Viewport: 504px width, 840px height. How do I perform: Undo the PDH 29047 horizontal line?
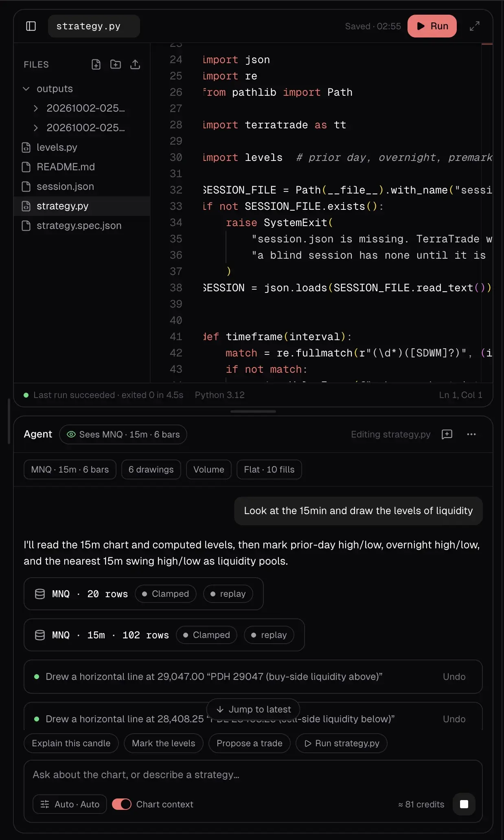(454, 677)
